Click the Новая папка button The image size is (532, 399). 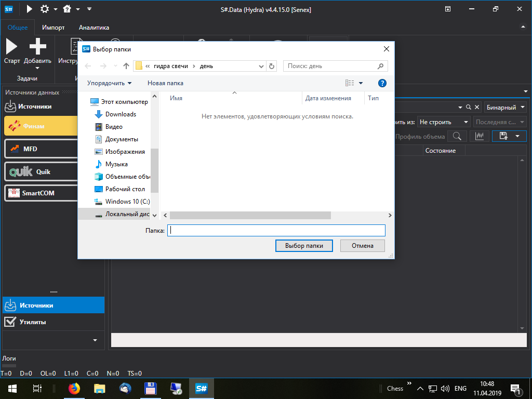tap(165, 83)
